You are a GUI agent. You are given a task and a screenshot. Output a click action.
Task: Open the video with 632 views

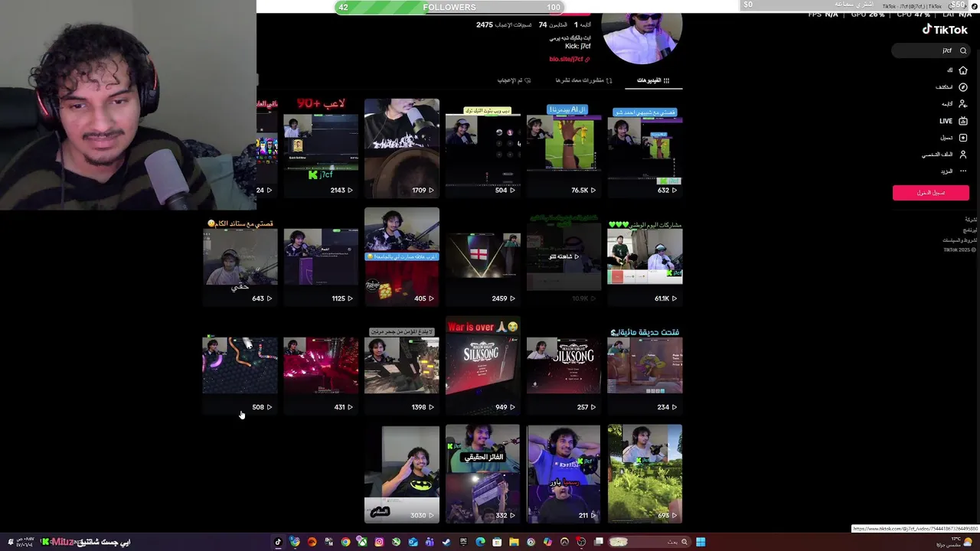pos(645,149)
